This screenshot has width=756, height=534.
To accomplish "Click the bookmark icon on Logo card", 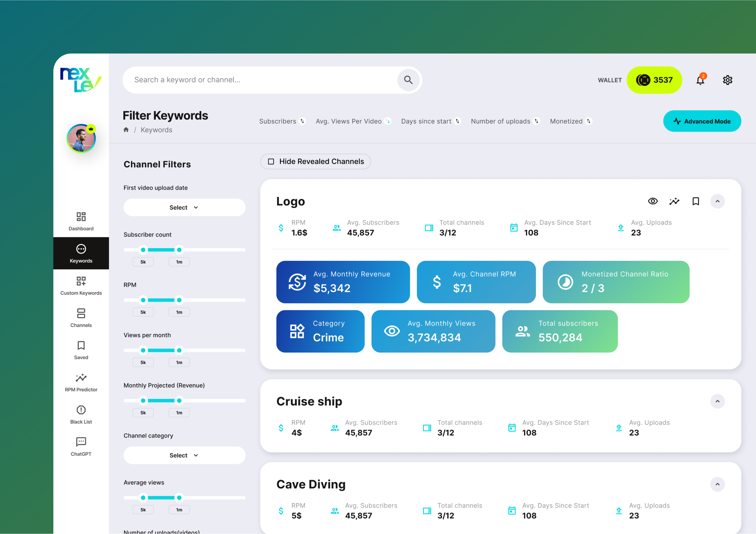I will coord(696,201).
